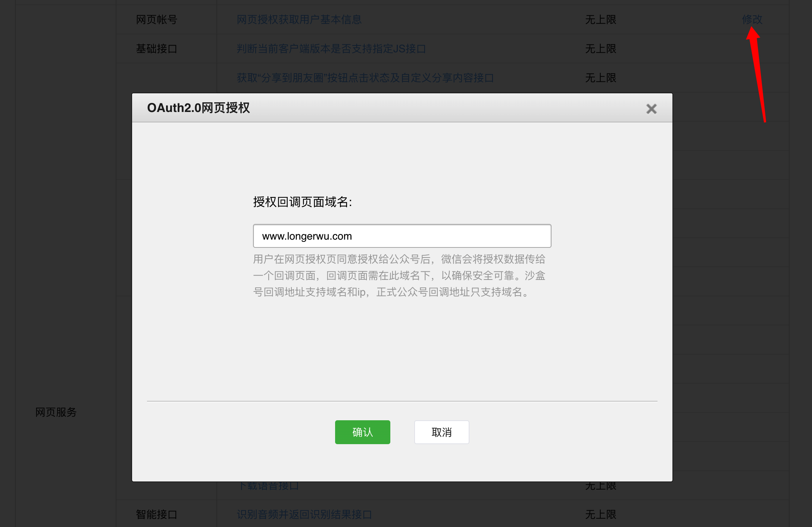
Task: Select the 智能接口 category label
Action: [156, 514]
